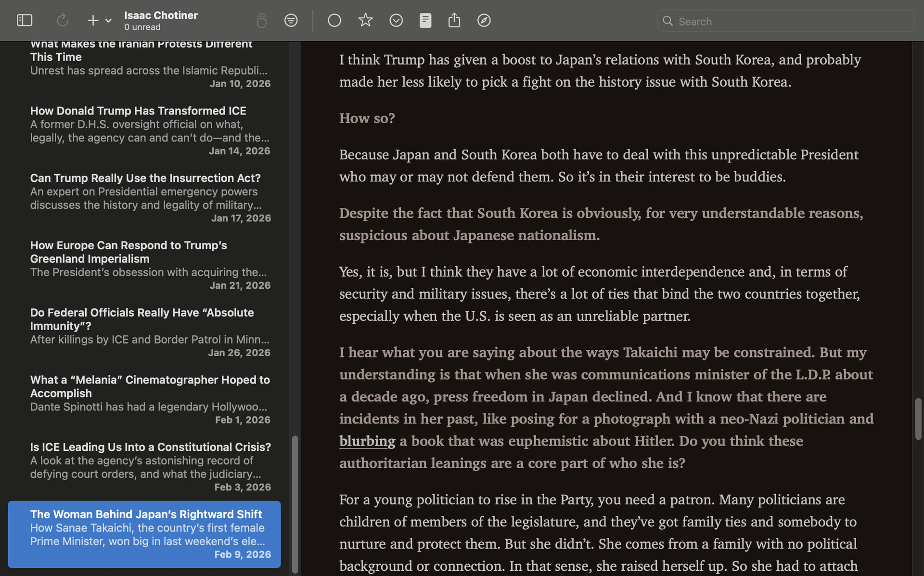The width and height of the screenshot is (924, 576).
Task: Toggle the Reader View icon
Action: coord(425,20)
